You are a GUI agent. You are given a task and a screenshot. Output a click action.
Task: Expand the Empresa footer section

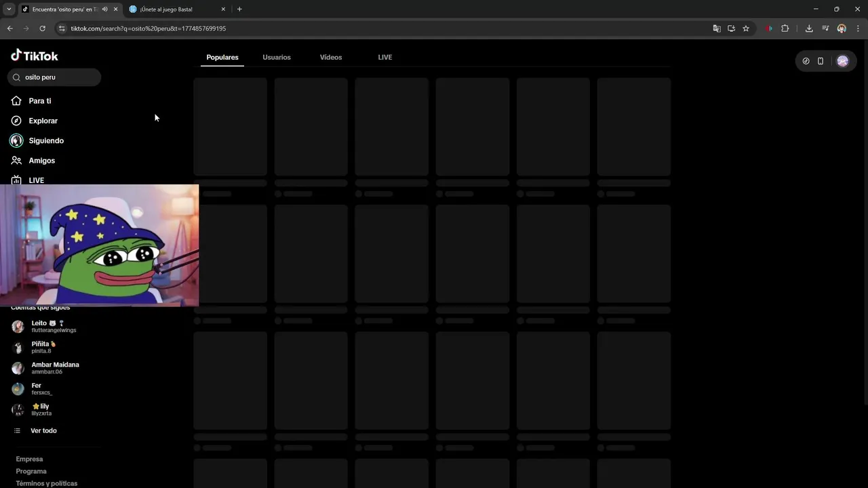click(29, 459)
